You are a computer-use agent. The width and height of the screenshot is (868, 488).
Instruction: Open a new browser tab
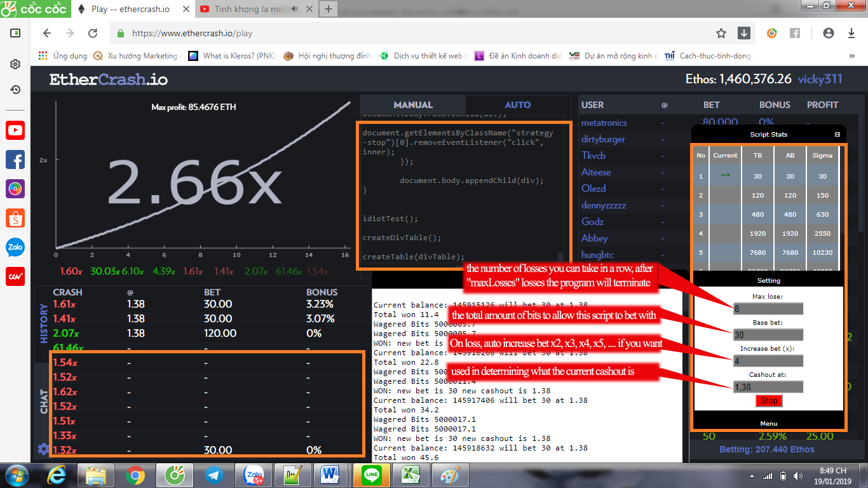click(x=329, y=9)
